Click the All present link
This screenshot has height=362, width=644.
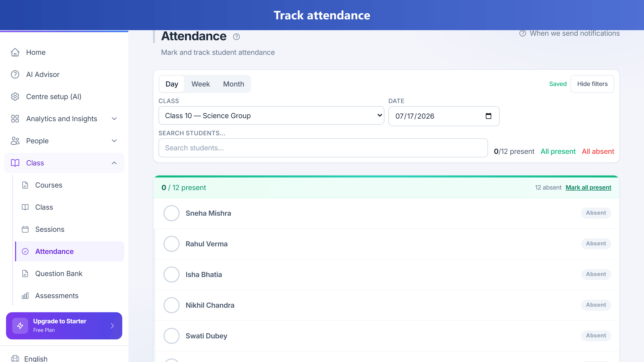[x=558, y=151]
